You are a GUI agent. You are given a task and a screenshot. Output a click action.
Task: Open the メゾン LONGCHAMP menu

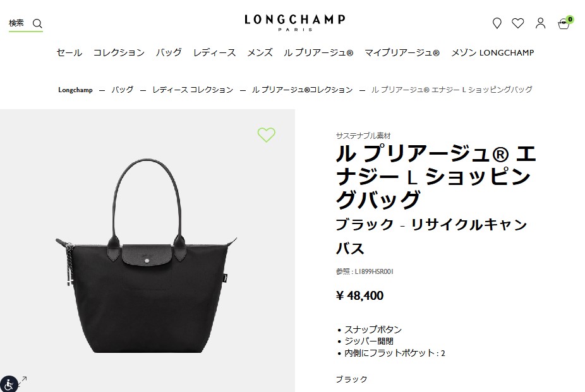coord(493,52)
